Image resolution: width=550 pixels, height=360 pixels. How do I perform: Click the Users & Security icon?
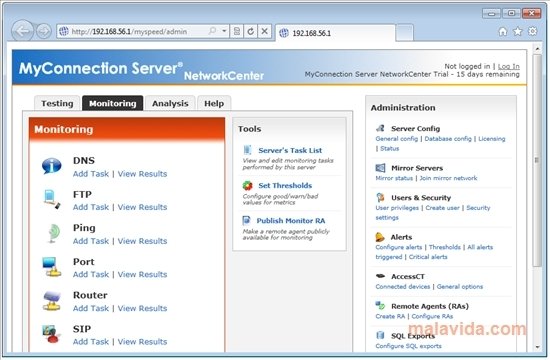tap(380, 197)
